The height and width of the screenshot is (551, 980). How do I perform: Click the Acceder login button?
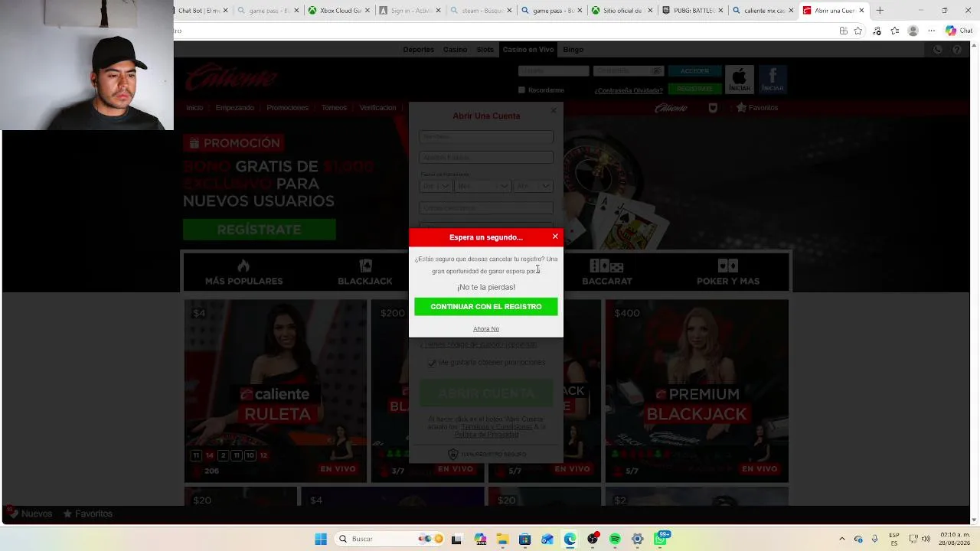coord(695,71)
